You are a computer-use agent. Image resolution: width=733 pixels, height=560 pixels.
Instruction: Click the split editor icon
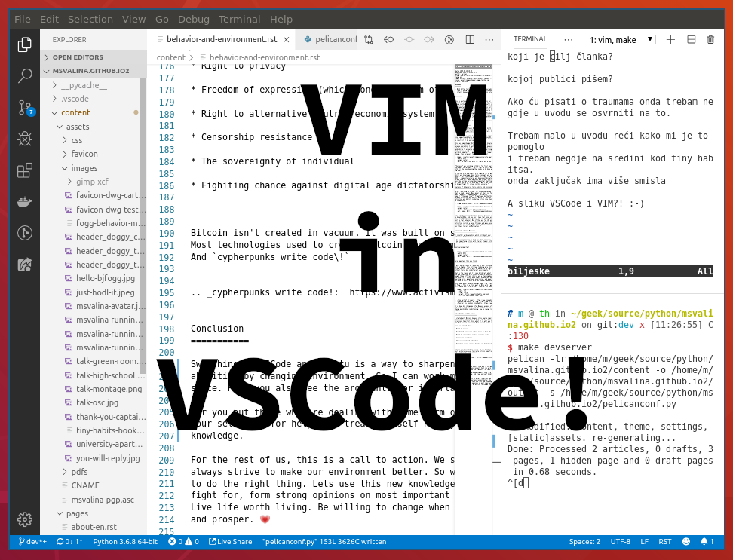tap(470, 40)
